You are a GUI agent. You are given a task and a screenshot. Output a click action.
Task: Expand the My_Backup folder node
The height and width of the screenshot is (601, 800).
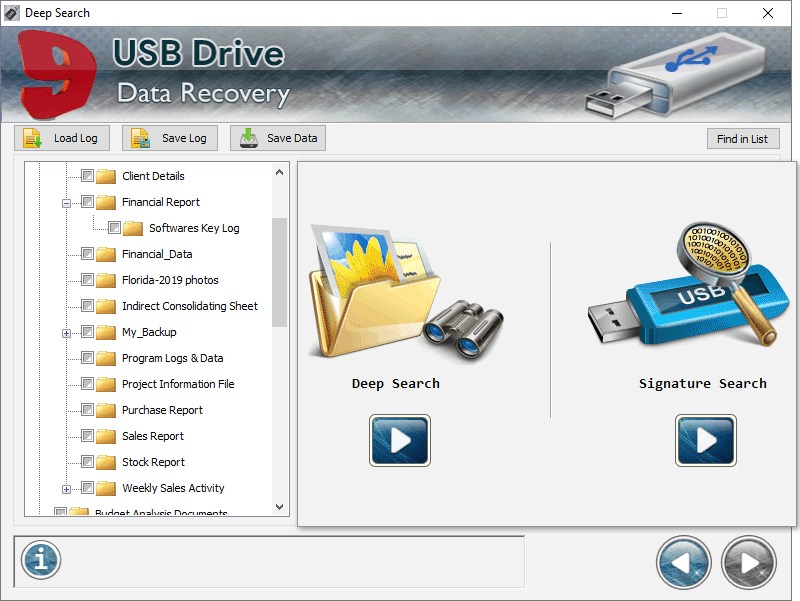point(64,332)
